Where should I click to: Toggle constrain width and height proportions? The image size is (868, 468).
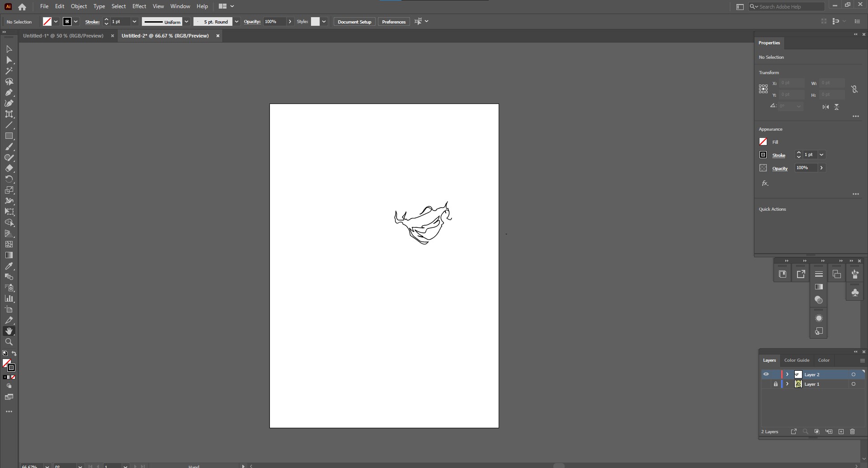point(854,90)
